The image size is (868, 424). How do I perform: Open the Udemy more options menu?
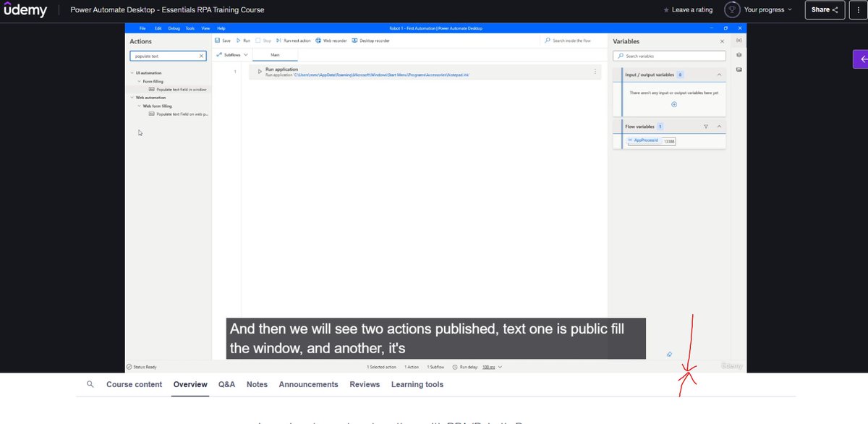858,10
